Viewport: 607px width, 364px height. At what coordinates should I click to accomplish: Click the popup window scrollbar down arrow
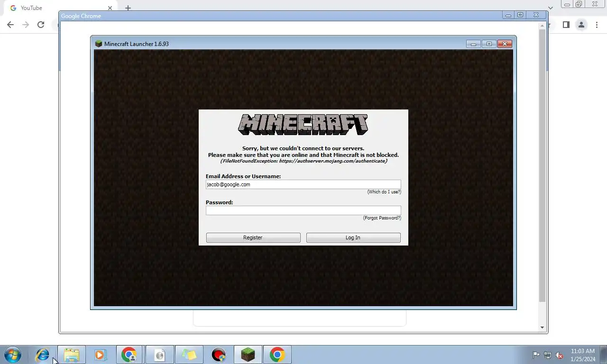(543, 328)
